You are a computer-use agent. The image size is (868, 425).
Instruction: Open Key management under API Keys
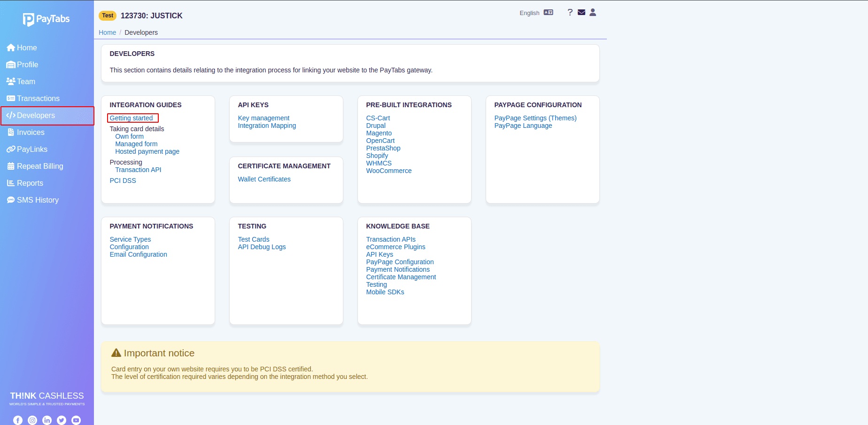pyautogui.click(x=263, y=118)
